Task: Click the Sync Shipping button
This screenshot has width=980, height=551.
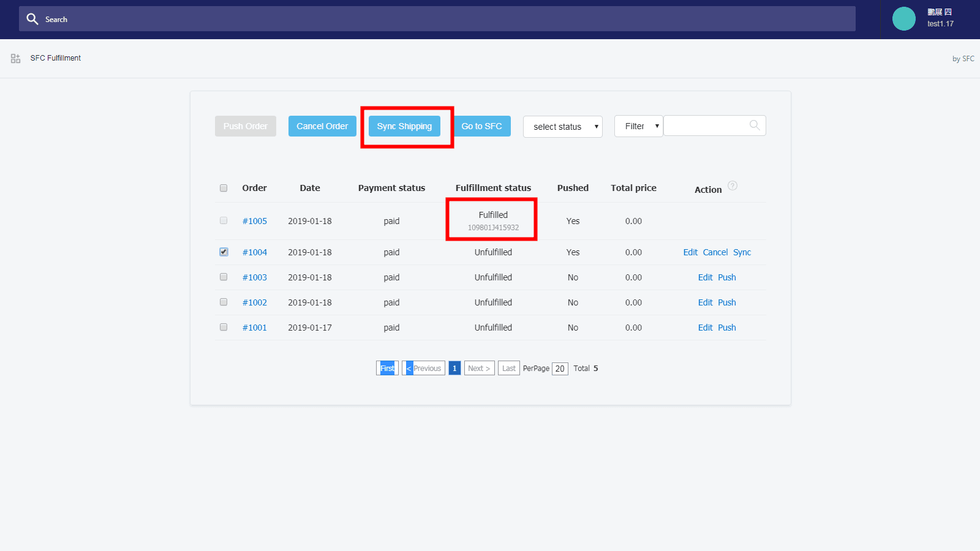Action: 404,126
